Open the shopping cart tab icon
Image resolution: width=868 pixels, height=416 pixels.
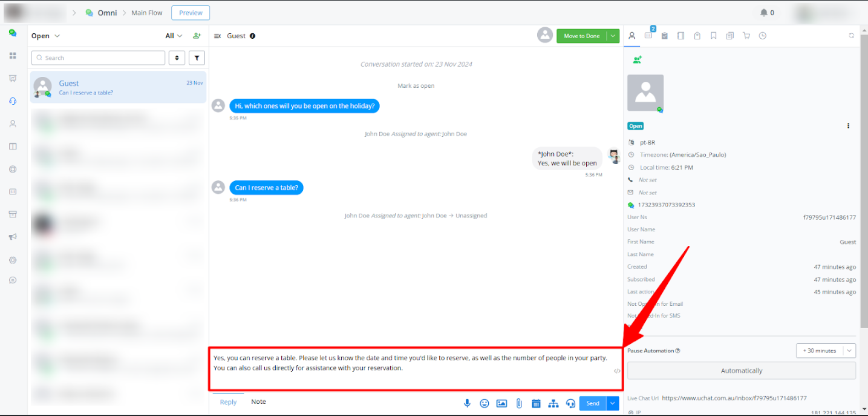point(746,36)
